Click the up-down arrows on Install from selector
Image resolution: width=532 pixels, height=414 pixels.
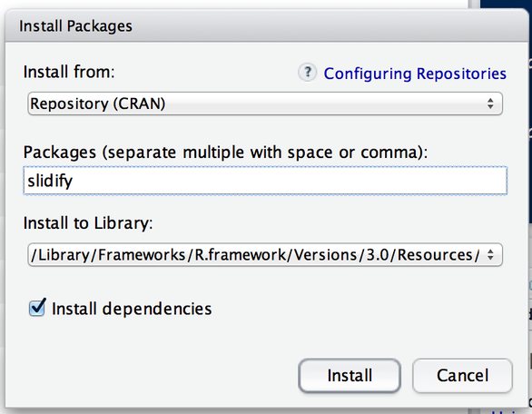(x=490, y=103)
